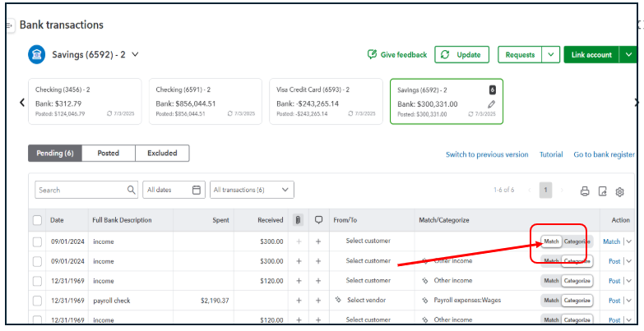Image resolution: width=644 pixels, height=331 pixels.
Task: Check the first 09/01/2024 income row checkbox
Action: [37, 241]
